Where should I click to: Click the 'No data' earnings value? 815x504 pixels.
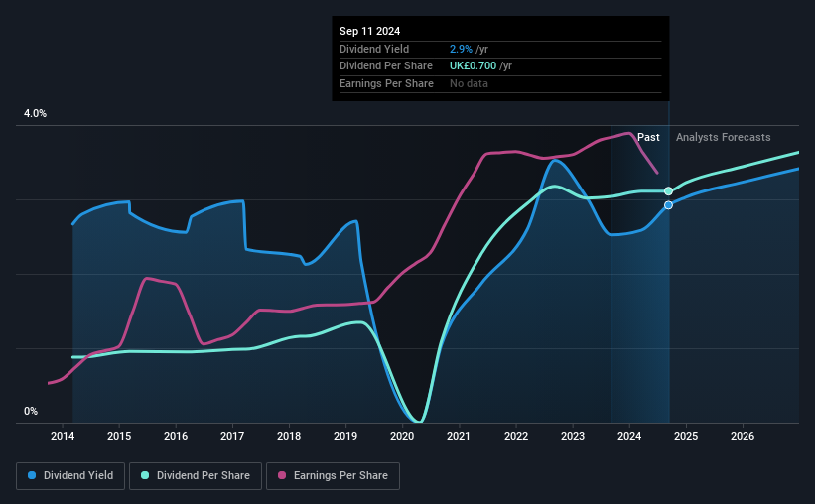pyautogui.click(x=469, y=83)
